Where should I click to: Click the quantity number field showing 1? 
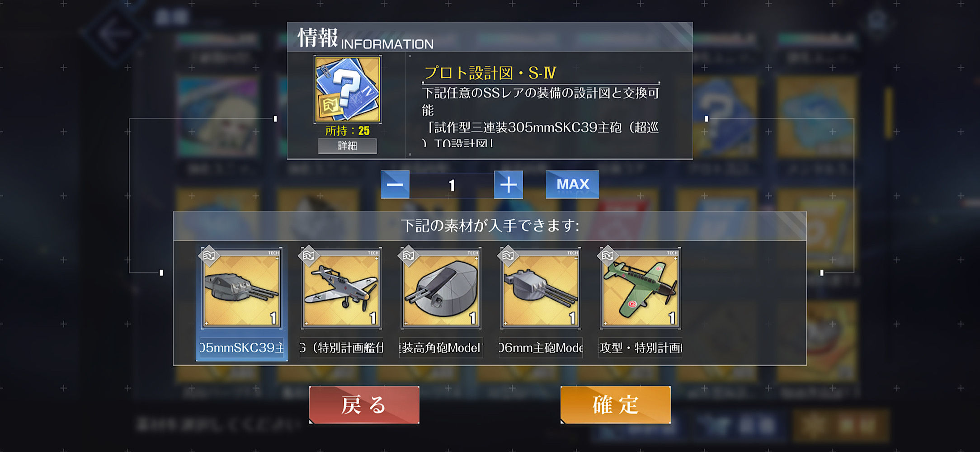pos(452,185)
